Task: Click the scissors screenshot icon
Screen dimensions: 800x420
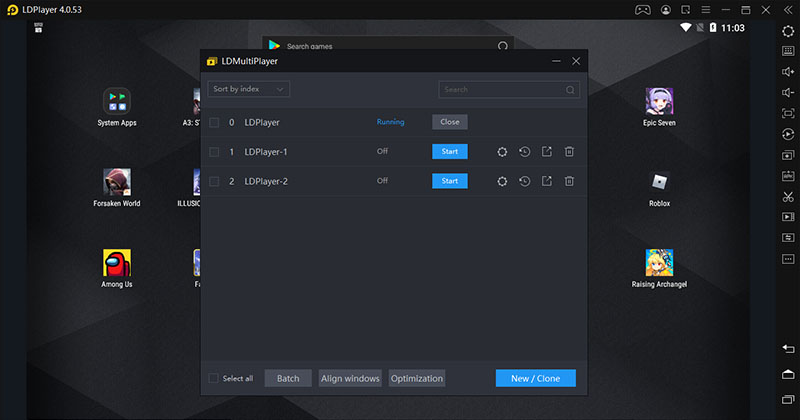Action: pos(788,196)
